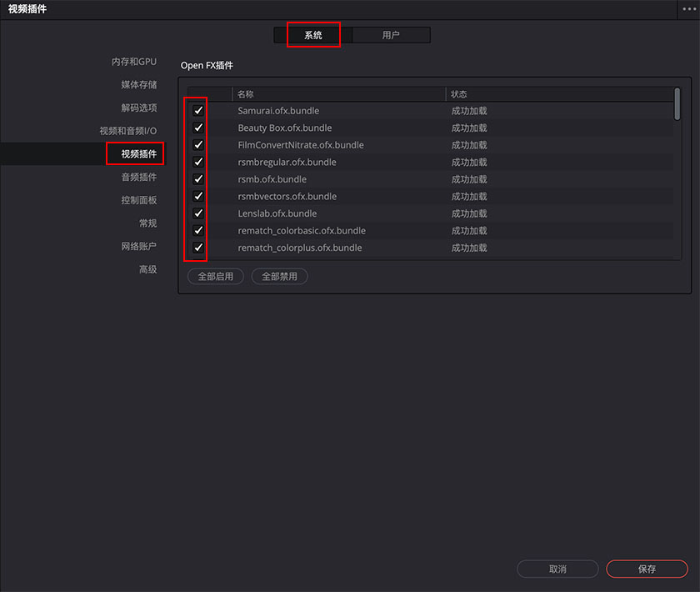
Task: Click the 全部禁用 button
Action: [279, 277]
